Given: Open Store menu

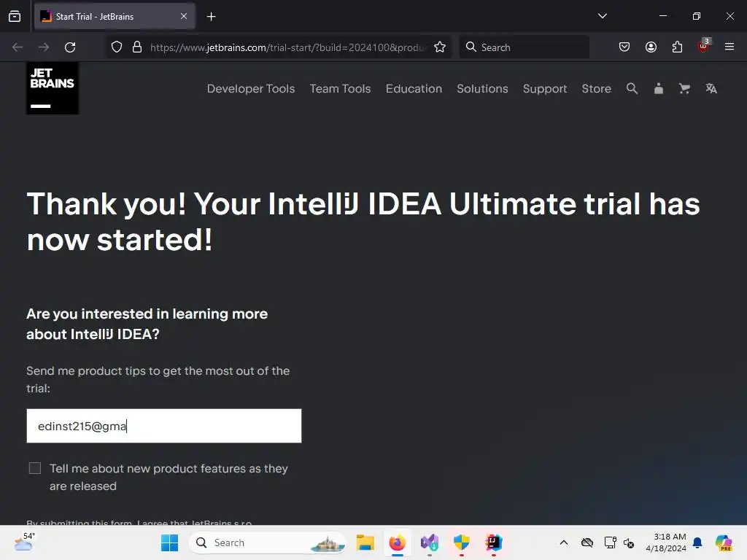Looking at the screenshot, I should (x=596, y=88).
